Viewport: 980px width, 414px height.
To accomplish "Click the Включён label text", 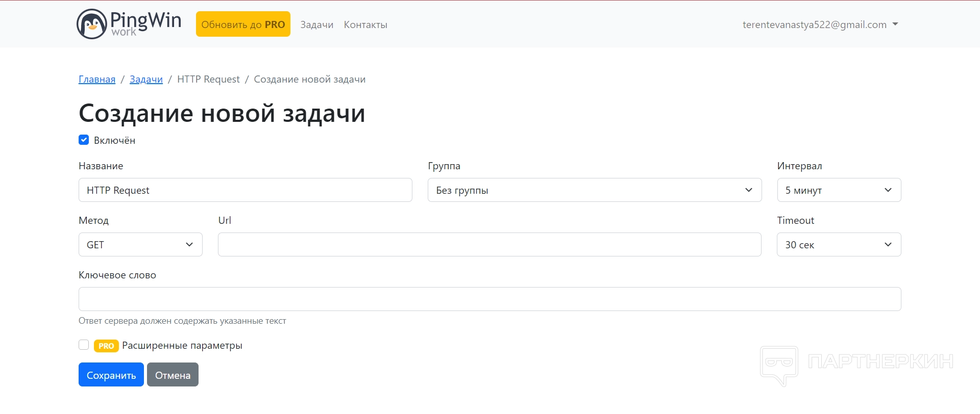I will (x=115, y=140).
